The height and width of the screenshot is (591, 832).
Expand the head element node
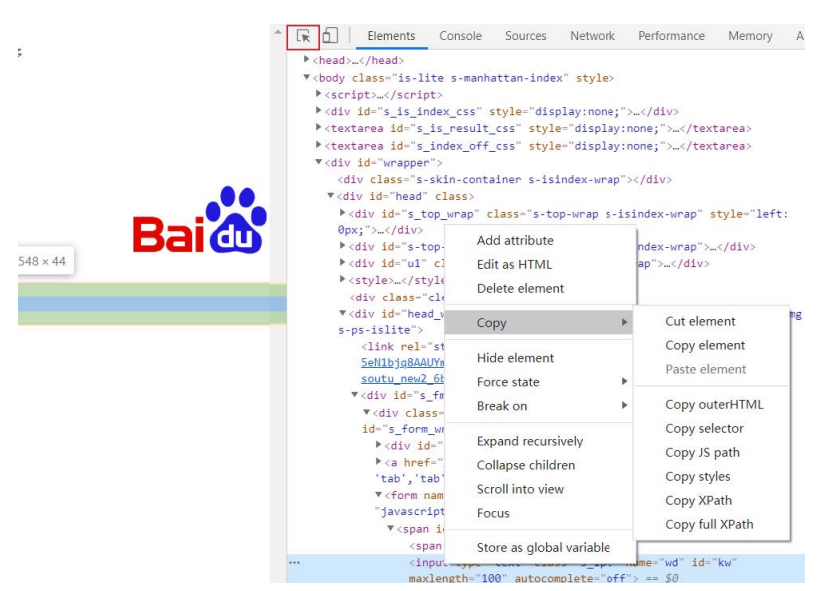307,60
